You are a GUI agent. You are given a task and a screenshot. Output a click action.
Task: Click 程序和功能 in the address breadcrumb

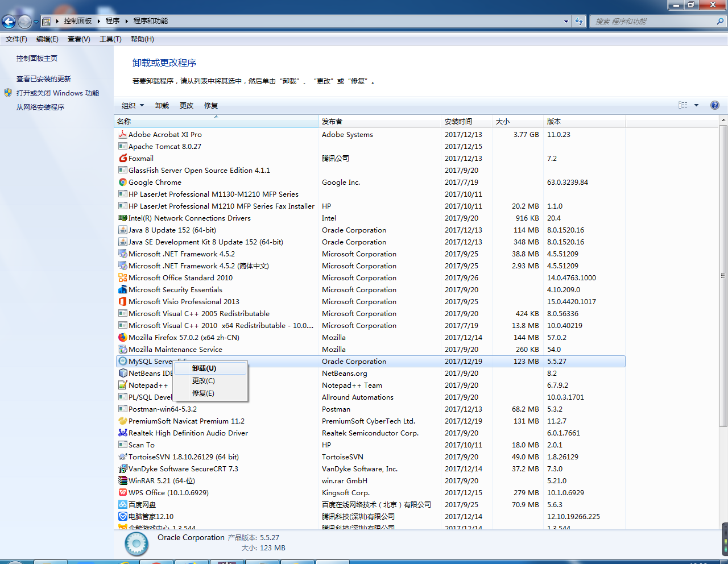(151, 21)
